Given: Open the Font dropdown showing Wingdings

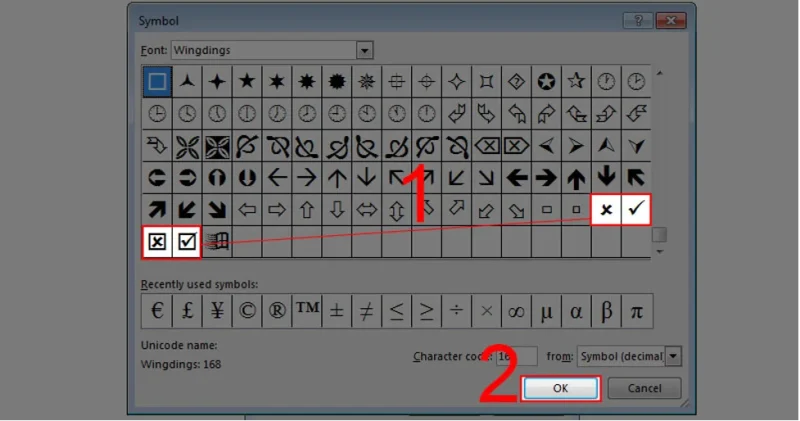Looking at the screenshot, I should [365, 49].
